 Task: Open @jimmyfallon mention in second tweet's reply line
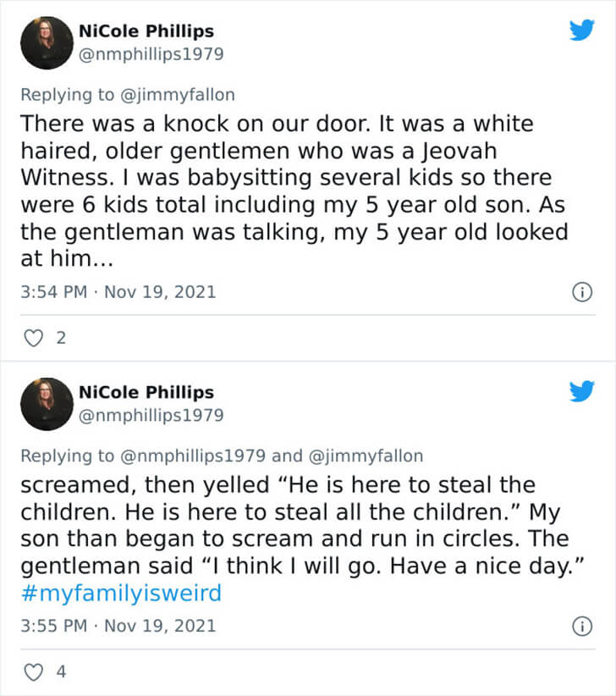[366, 456]
